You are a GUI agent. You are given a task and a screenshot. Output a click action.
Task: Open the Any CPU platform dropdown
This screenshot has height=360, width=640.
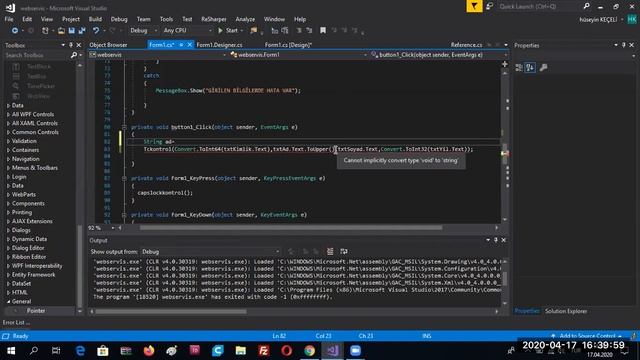pyautogui.click(x=188, y=31)
